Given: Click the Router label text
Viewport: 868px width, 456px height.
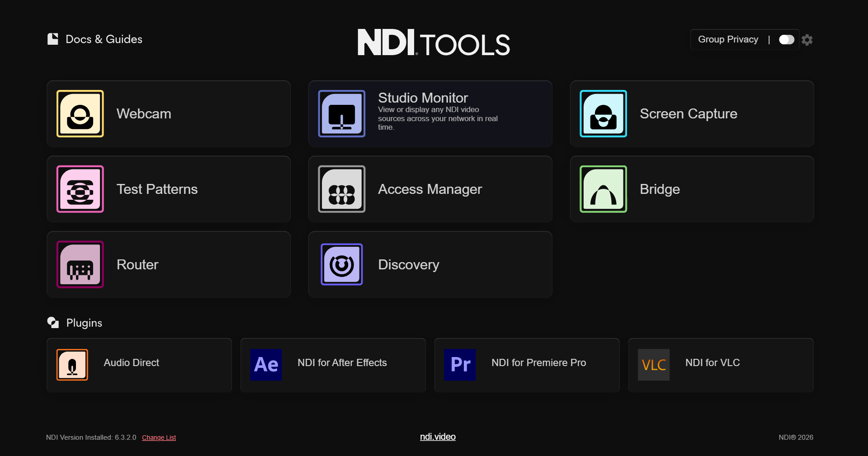Looking at the screenshot, I should click(x=137, y=264).
